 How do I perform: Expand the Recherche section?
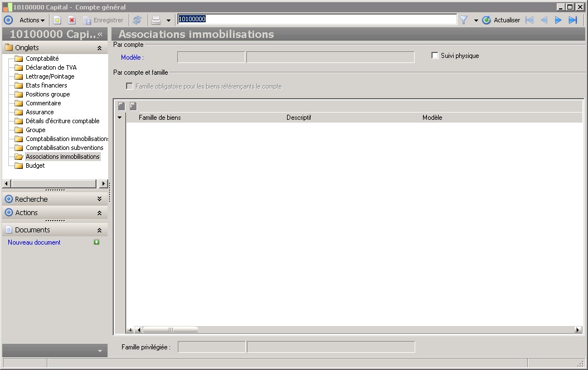(99, 199)
